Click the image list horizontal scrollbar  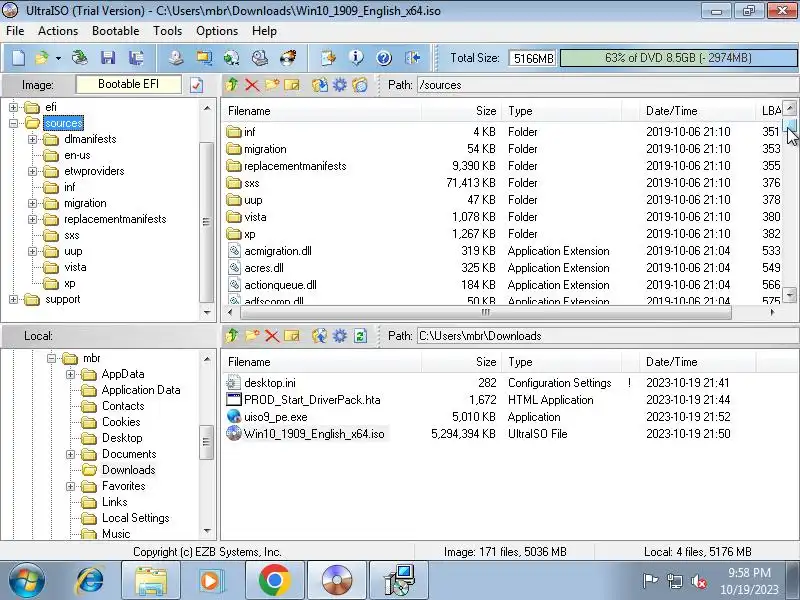tap(486, 312)
